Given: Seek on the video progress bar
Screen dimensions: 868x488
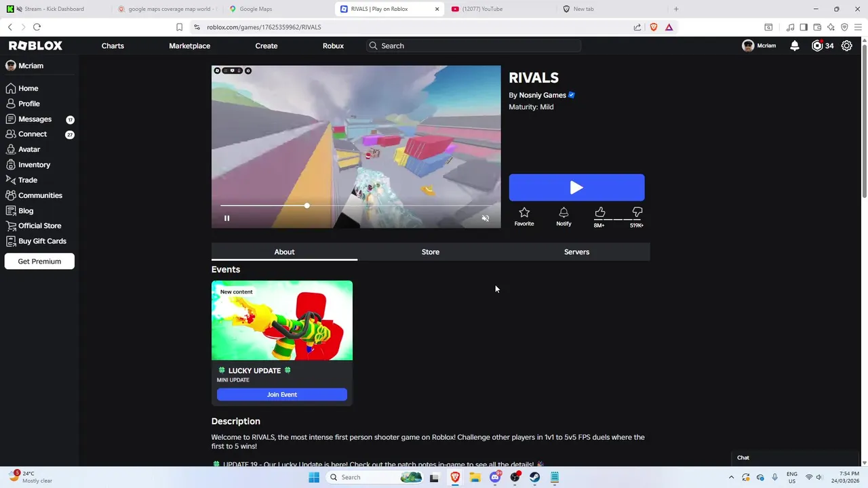Looking at the screenshot, I should pyautogui.click(x=356, y=205).
